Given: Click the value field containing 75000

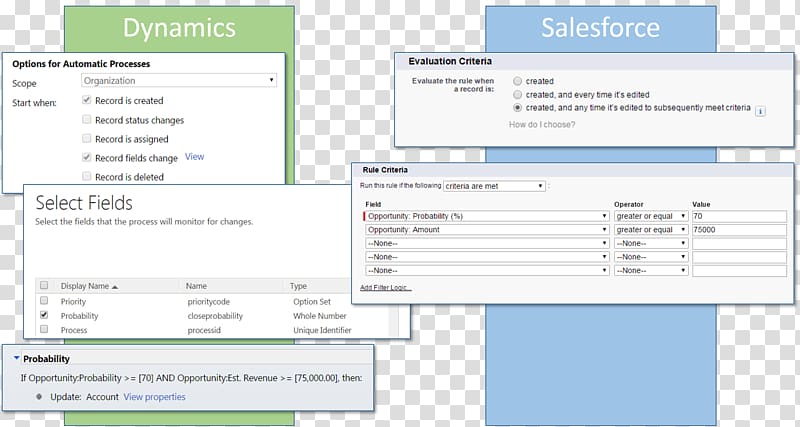Looking at the screenshot, I should pyautogui.click(x=739, y=230).
